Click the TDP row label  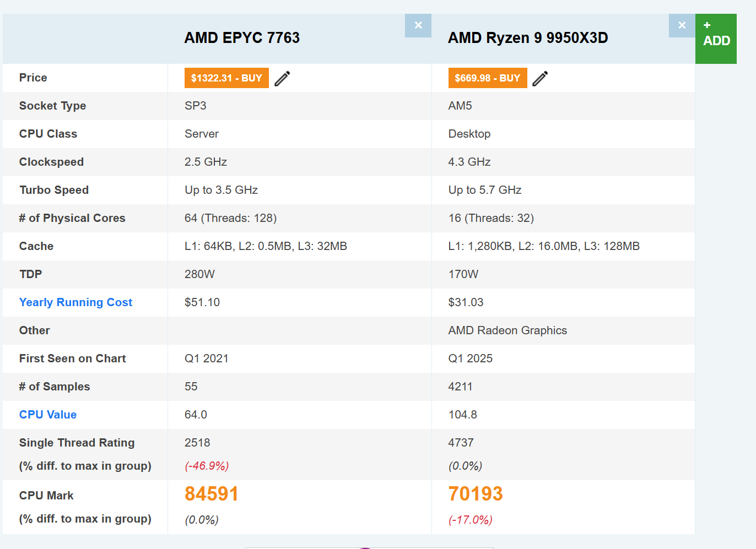[x=31, y=274]
